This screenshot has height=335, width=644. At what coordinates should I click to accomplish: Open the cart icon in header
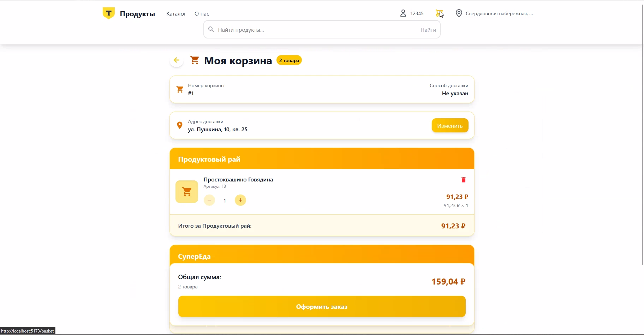pyautogui.click(x=439, y=13)
